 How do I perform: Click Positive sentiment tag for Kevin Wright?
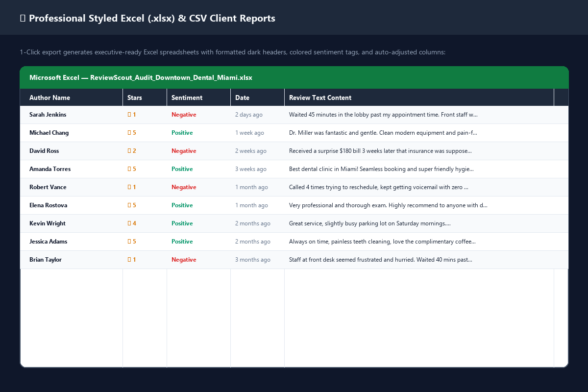tap(182, 223)
